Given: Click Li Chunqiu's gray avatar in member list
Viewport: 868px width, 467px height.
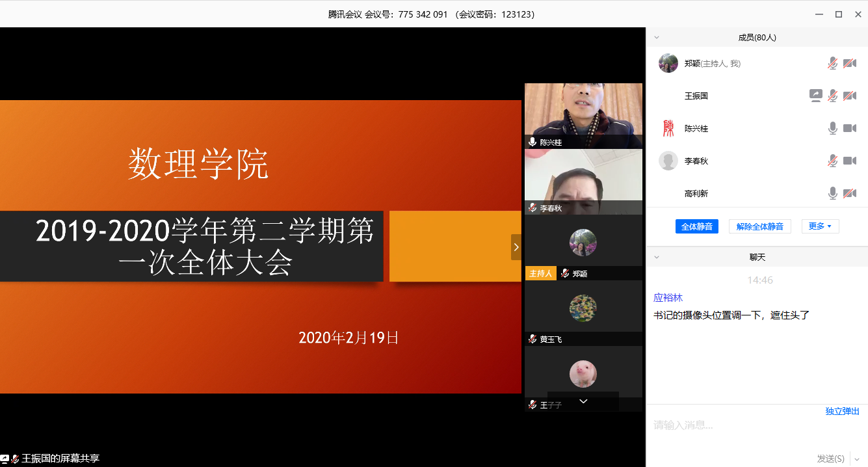Looking at the screenshot, I should click(x=668, y=161).
